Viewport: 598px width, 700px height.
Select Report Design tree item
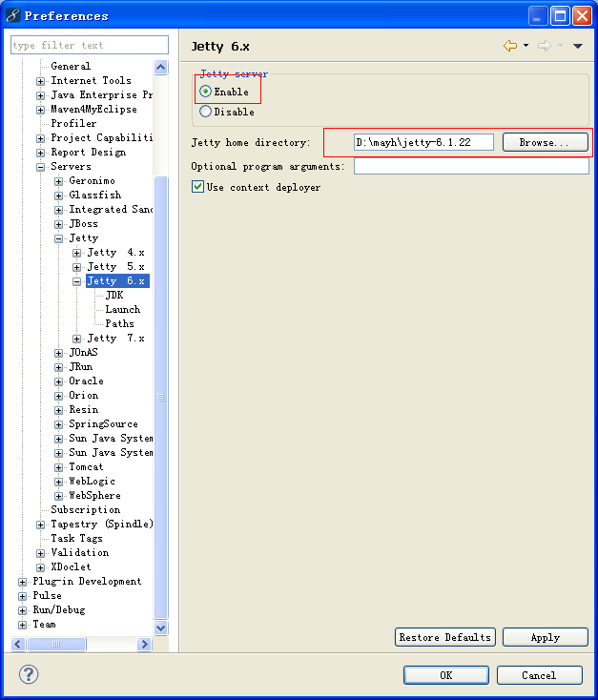pos(89,152)
